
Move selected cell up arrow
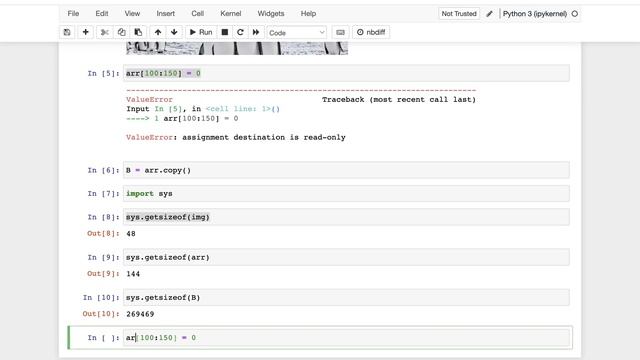click(x=158, y=32)
